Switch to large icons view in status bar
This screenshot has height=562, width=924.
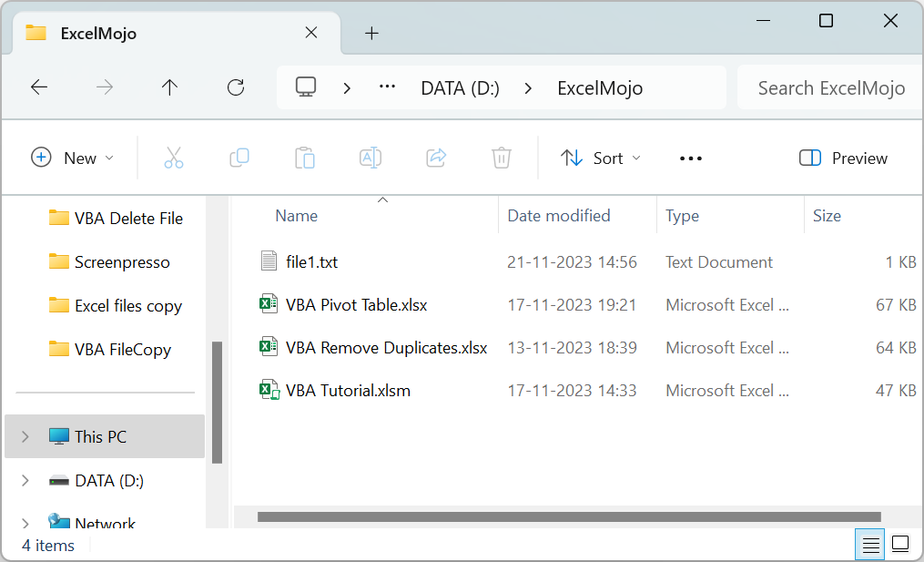[900, 544]
